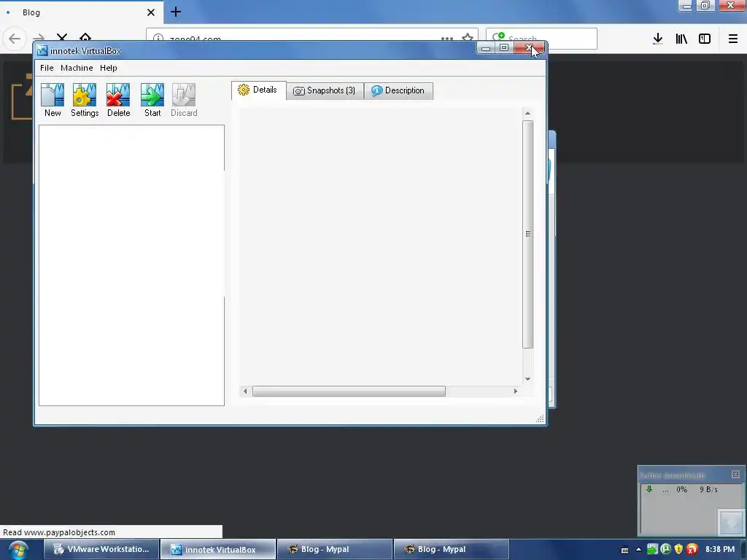This screenshot has height=560, width=747.
Task: Click the Delete machine icon
Action: tap(118, 96)
